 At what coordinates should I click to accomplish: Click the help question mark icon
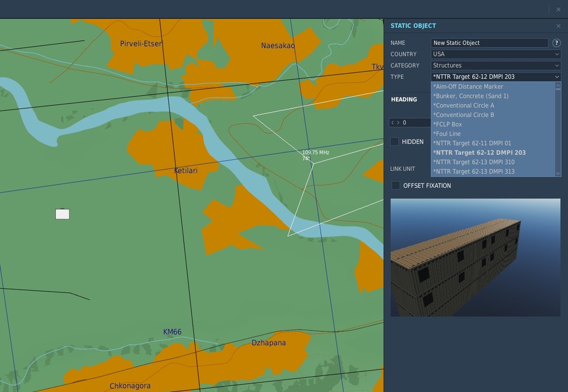coord(557,43)
